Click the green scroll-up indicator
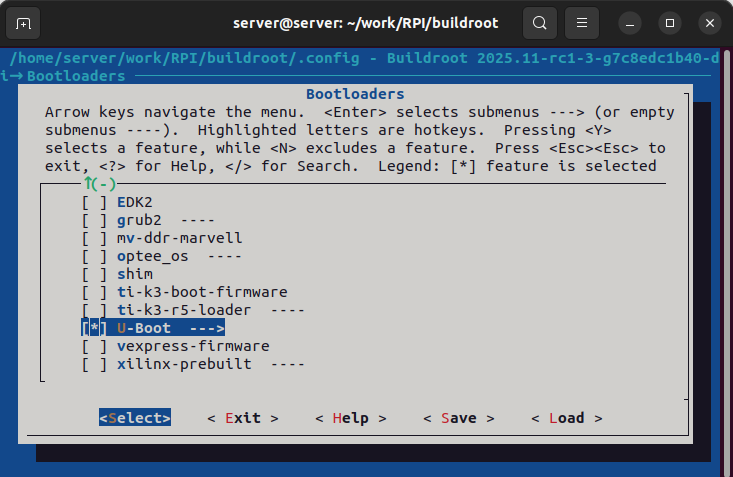This screenshot has height=477, width=733. [x=100, y=184]
